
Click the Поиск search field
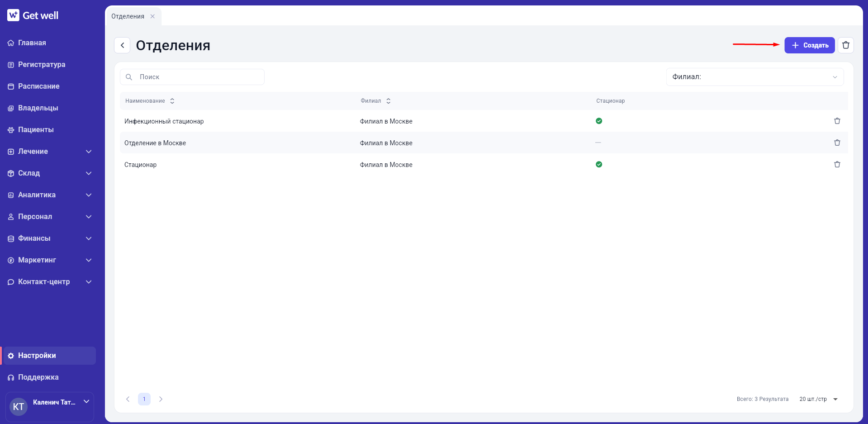tap(192, 77)
